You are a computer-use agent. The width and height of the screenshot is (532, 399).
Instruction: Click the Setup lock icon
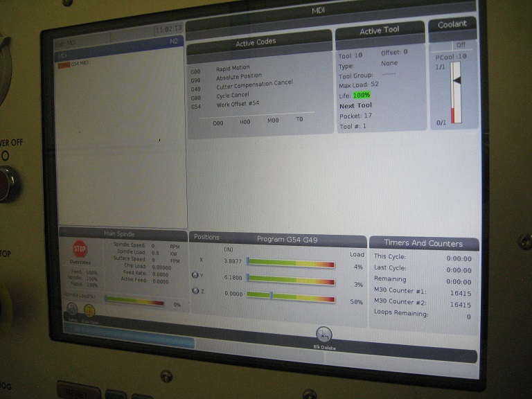coord(72,309)
